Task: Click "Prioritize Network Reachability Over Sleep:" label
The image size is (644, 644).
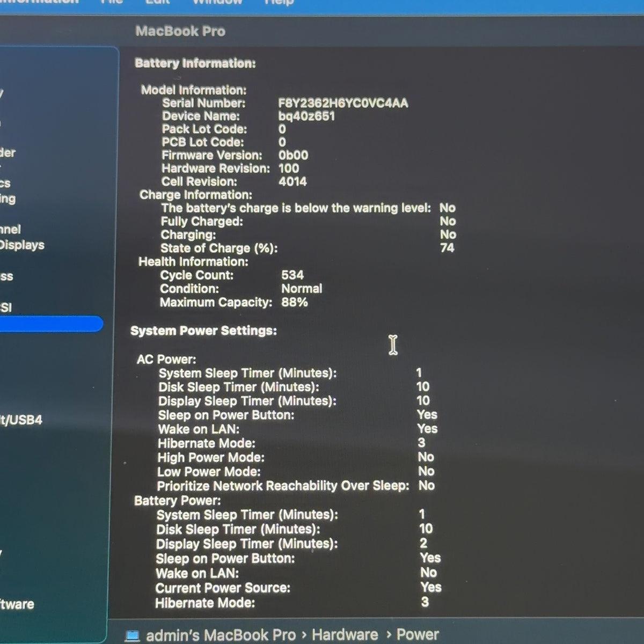Action: (x=283, y=486)
